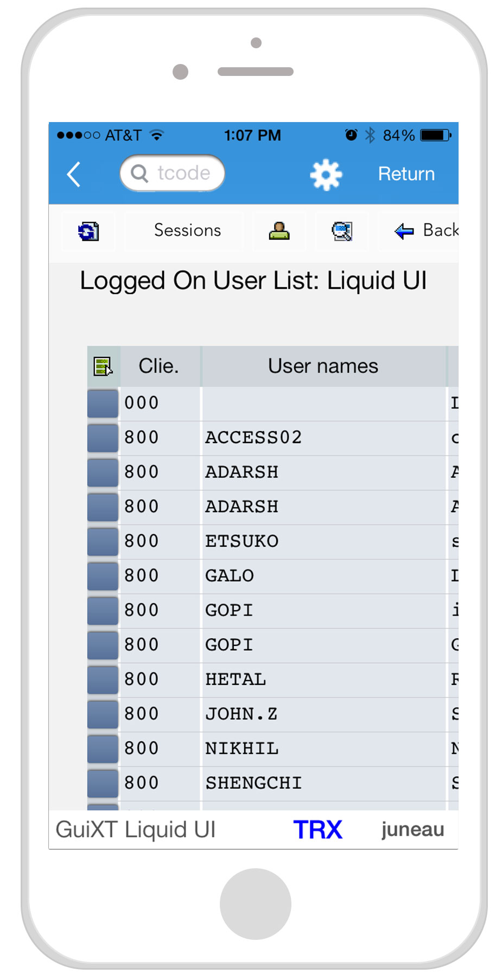This screenshot has width=502, height=980.
Task: Click the TRX system label
Action: pyautogui.click(x=318, y=830)
